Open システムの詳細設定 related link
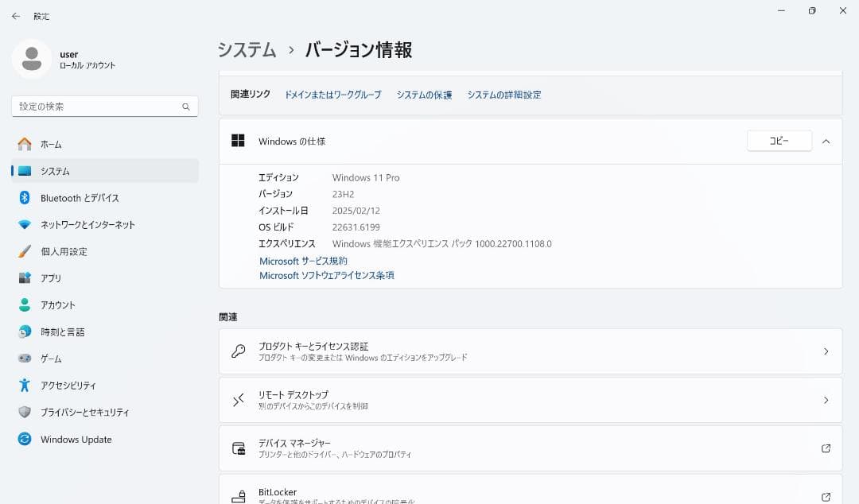 504,94
